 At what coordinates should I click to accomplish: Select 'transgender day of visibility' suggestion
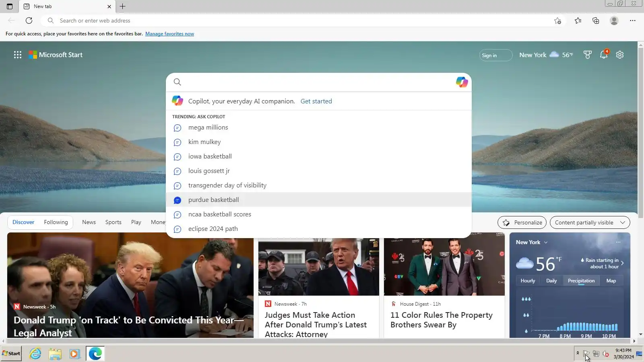(319, 185)
